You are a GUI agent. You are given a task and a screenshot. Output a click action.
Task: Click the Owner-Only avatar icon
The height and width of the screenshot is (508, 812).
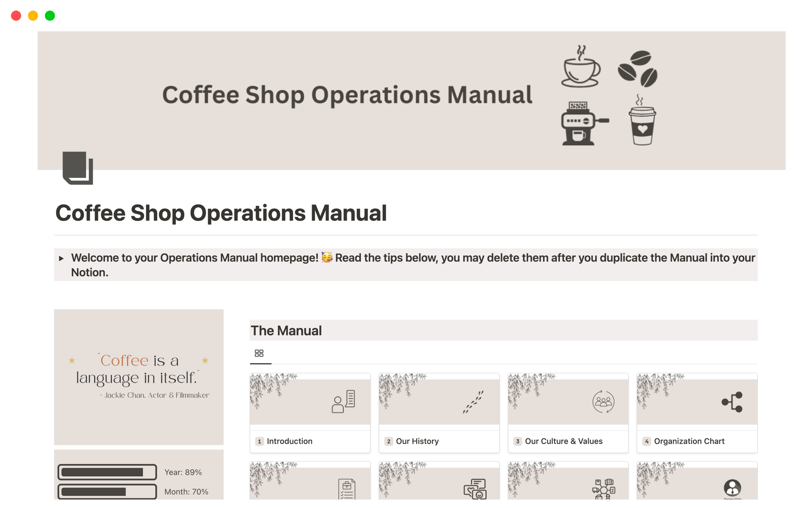tap(732, 487)
